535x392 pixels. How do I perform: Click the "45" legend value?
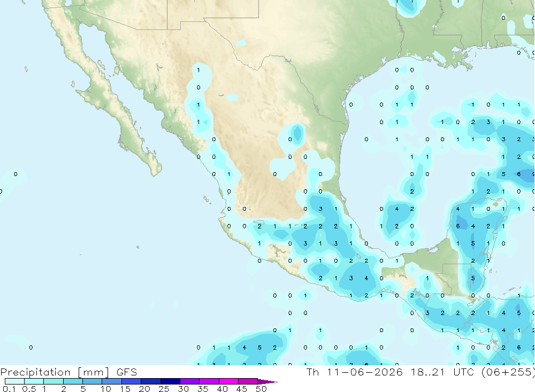point(242,389)
